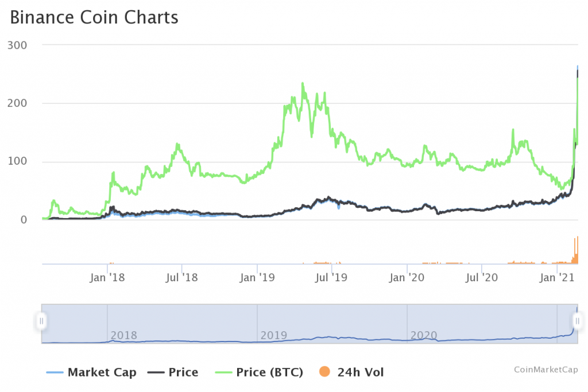This screenshot has width=588, height=392.
Task: Toggle the 24h Vol series text label
Action: pyautogui.click(x=361, y=372)
